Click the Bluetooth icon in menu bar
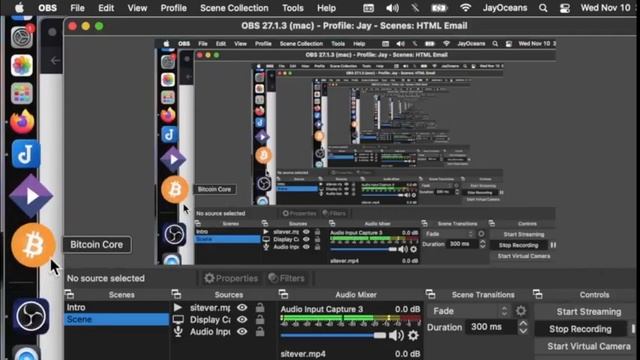 [415, 8]
